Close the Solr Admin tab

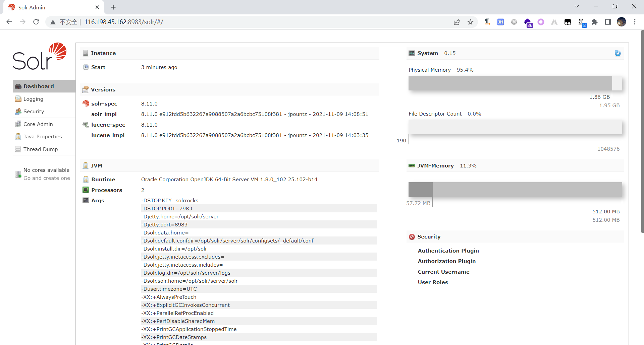(97, 7)
